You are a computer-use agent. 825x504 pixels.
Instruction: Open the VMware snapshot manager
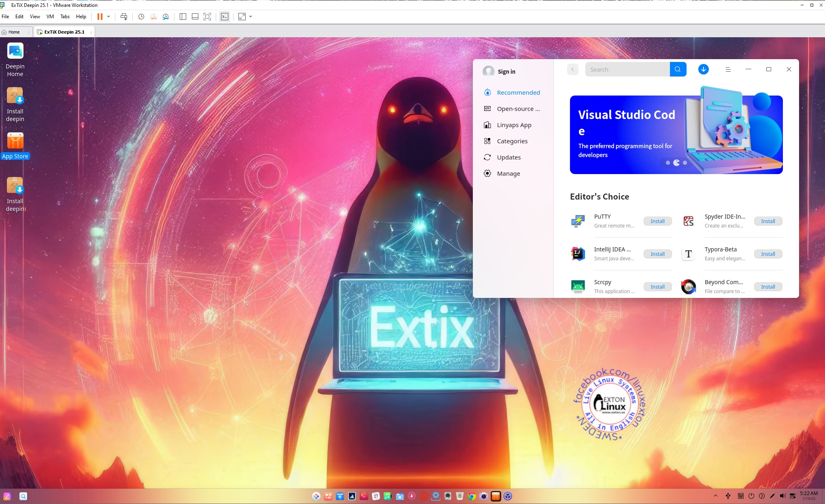click(x=166, y=17)
